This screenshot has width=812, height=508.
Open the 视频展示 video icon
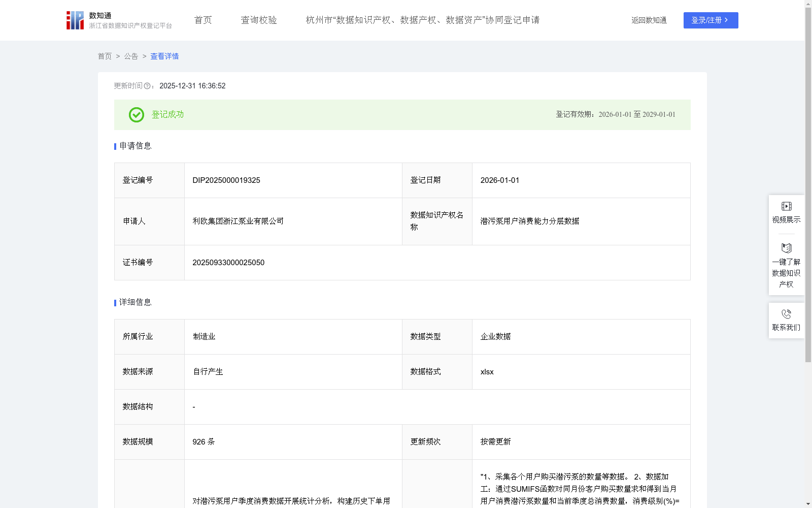click(x=786, y=206)
